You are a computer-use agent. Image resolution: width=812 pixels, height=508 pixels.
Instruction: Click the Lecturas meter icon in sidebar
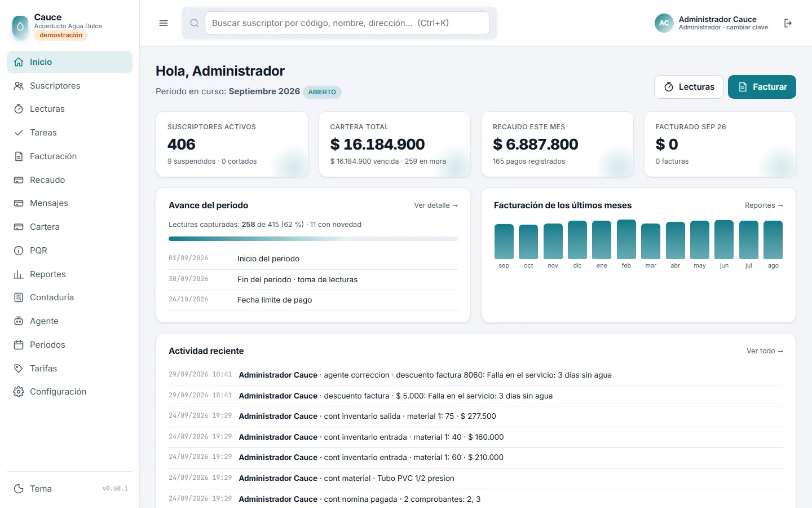[x=19, y=109]
